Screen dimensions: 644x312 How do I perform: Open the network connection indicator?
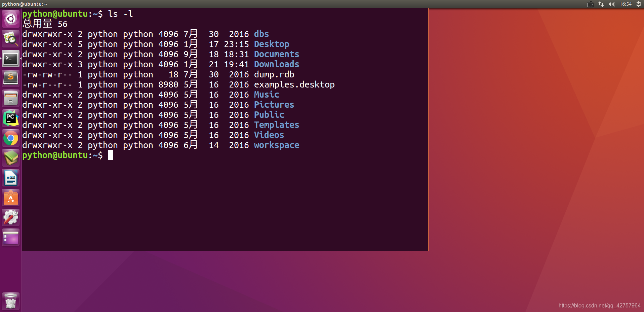(601, 4)
